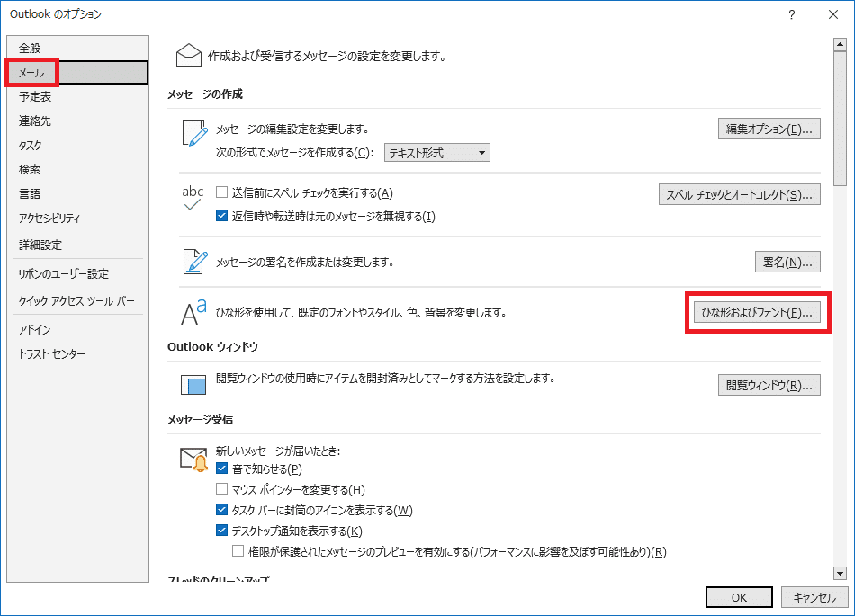Open the テキスト形式 message format dropdown

437,153
